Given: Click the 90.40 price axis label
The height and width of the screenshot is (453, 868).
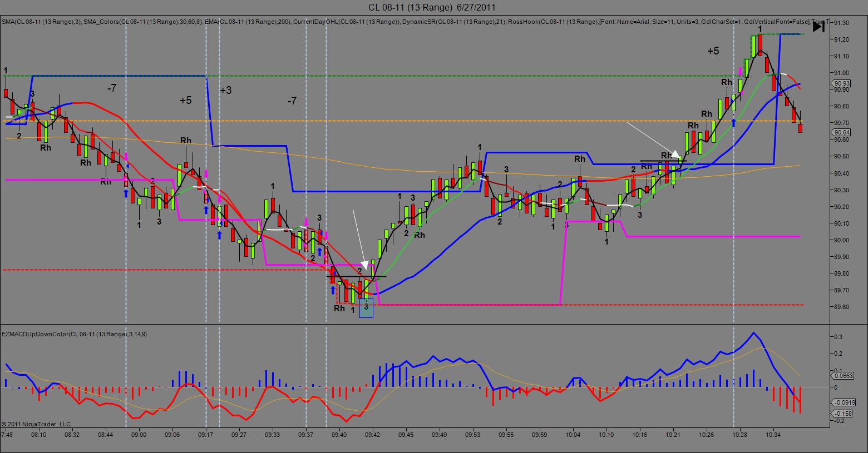Looking at the screenshot, I should (841, 173).
